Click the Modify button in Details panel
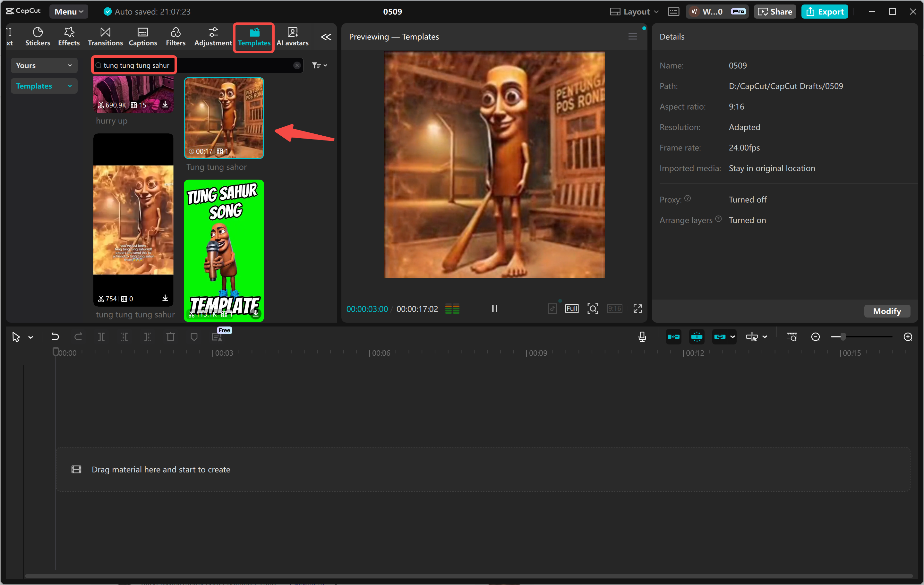The height and width of the screenshot is (585, 924). [x=887, y=311]
